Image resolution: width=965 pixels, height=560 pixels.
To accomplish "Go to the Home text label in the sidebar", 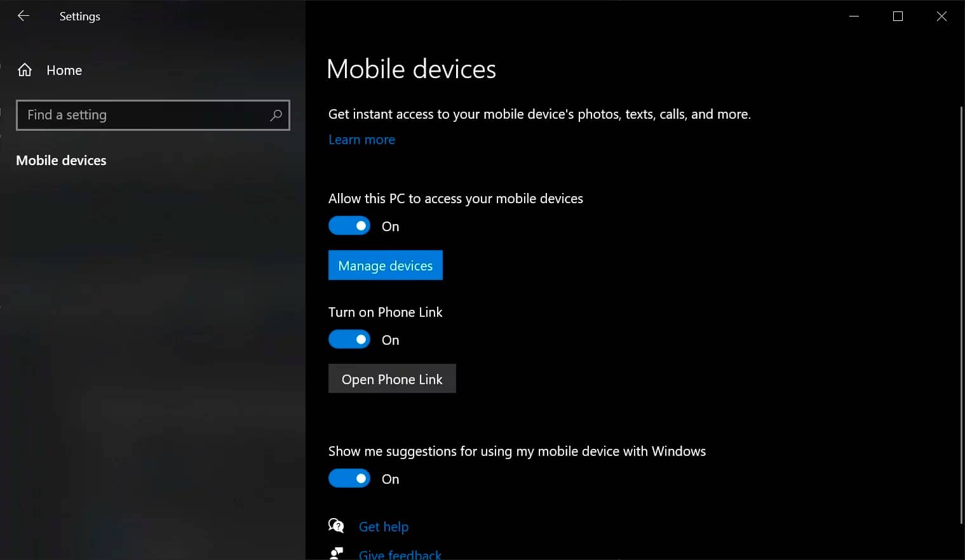I will click(x=64, y=70).
